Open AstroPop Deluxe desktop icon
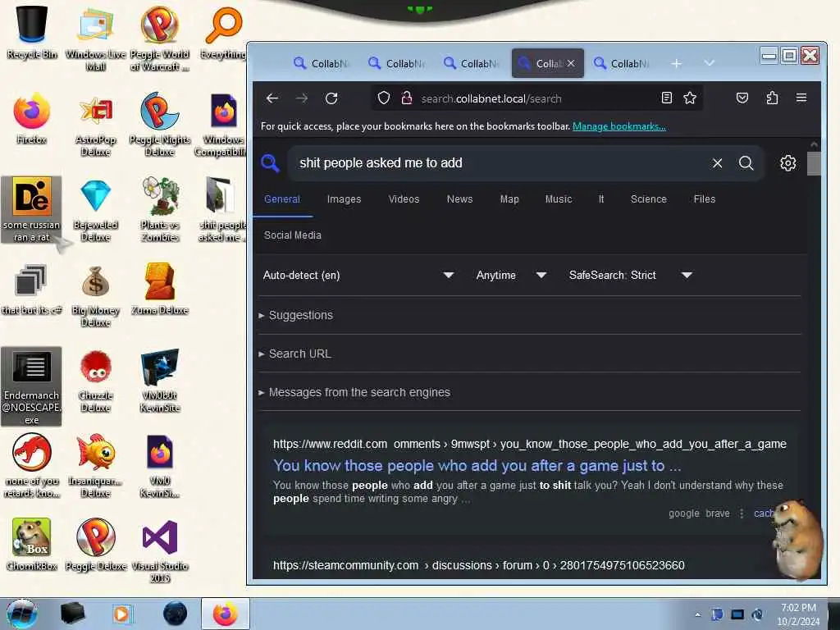Screen dimensions: 840x630 coord(95,125)
